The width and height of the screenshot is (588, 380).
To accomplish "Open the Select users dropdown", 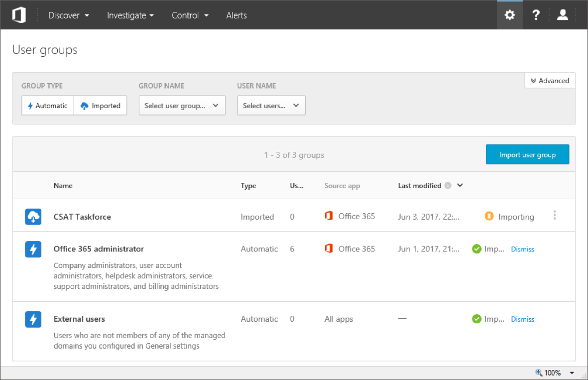I will point(271,105).
